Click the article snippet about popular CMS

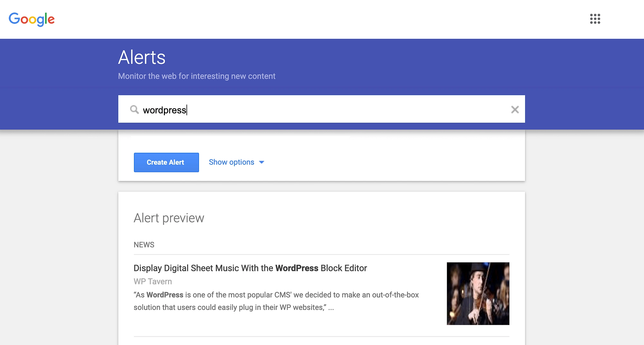pyautogui.click(x=276, y=301)
